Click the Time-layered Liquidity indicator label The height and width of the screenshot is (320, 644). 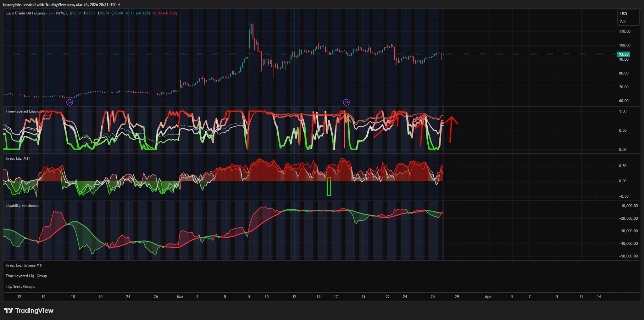point(25,111)
